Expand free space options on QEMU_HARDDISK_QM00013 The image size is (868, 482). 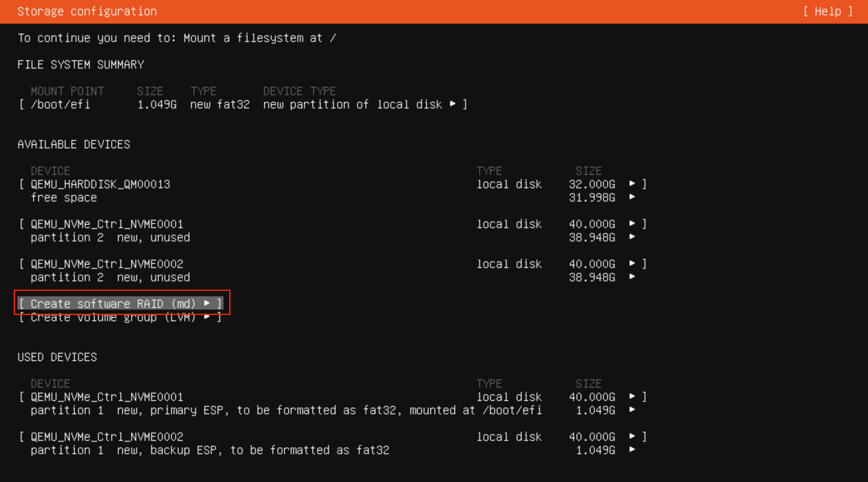(x=633, y=198)
